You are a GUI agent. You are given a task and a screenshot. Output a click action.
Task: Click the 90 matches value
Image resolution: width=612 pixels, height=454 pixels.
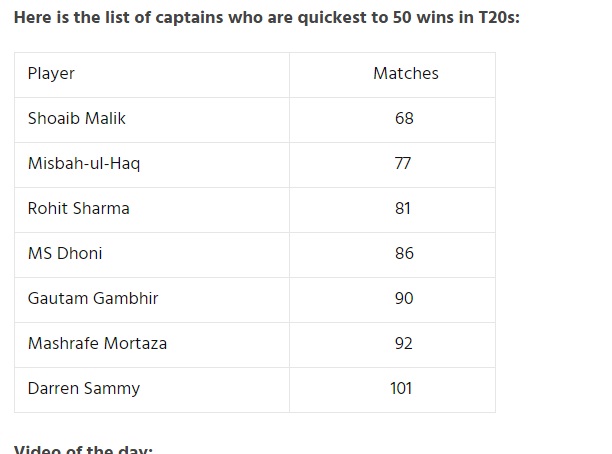tap(404, 298)
